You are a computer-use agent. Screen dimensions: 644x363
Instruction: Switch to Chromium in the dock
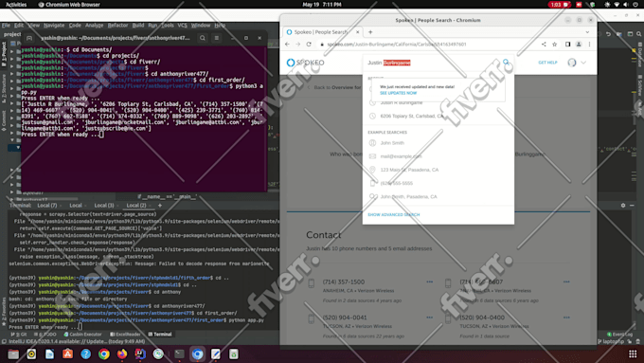click(198, 354)
